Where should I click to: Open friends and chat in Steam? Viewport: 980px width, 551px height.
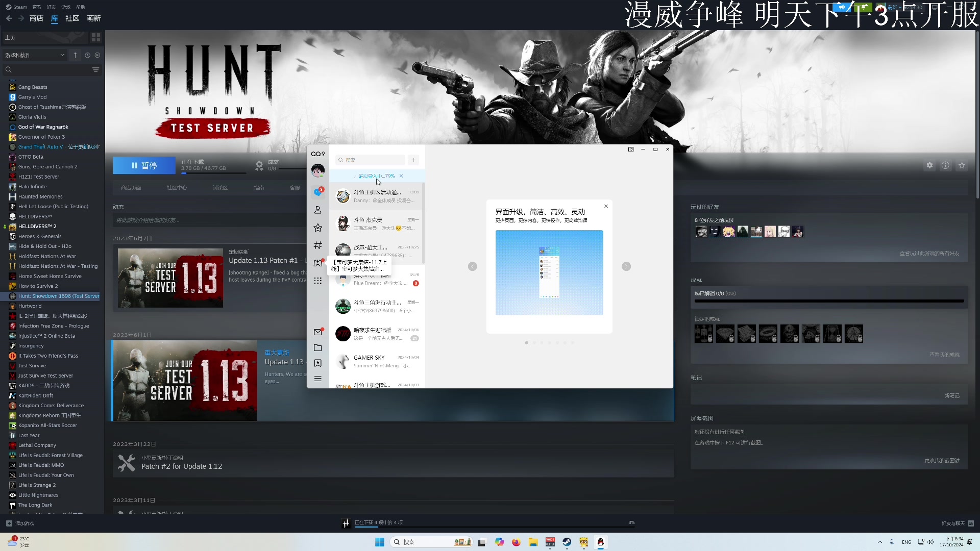958,523
